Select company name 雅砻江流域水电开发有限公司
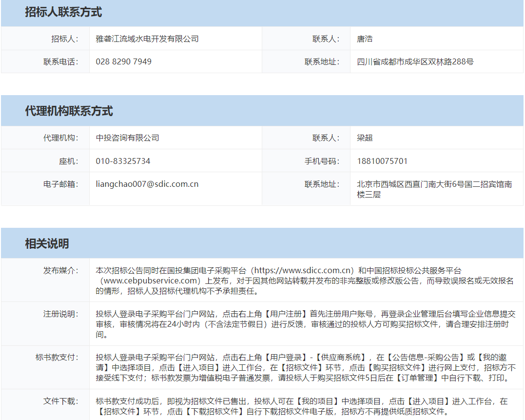 click(x=147, y=39)
